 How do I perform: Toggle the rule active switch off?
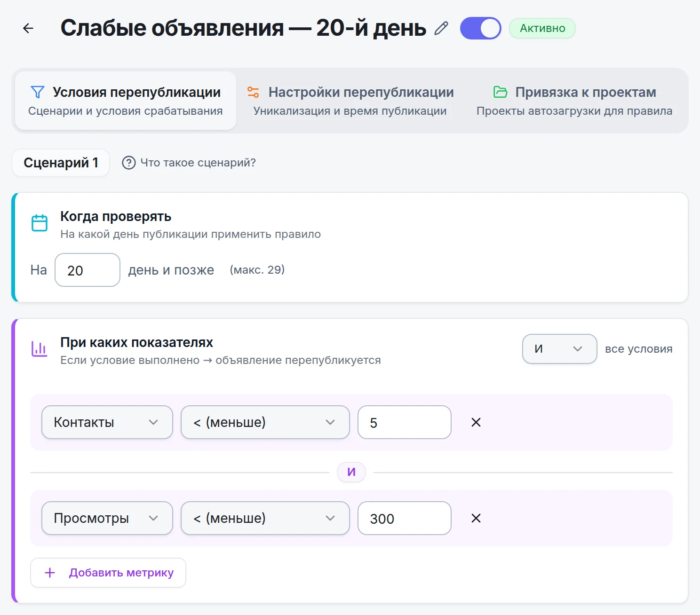click(x=480, y=28)
